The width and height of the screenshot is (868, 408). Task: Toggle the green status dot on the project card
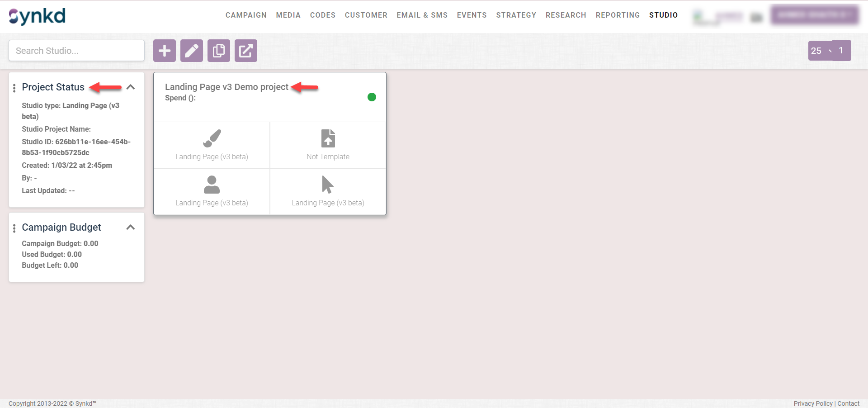pos(372,97)
